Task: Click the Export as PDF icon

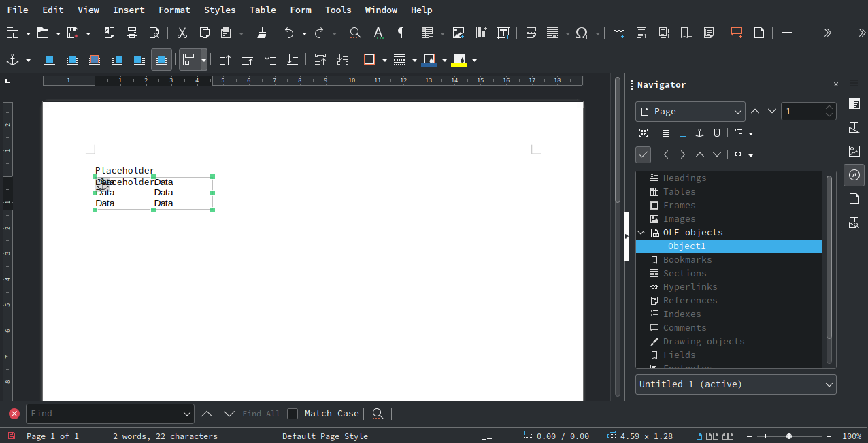Action: click(x=110, y=33)
